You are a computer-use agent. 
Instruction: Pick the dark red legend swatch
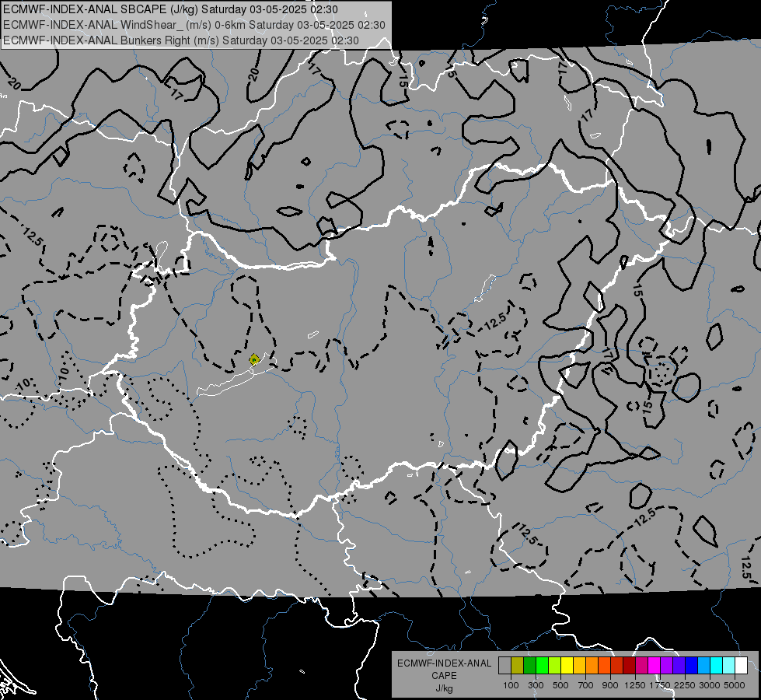click(x=630, y=666)
